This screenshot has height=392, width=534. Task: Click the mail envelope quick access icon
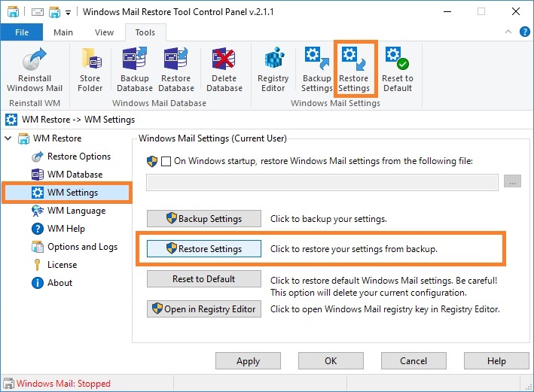(x=38, y=12)
